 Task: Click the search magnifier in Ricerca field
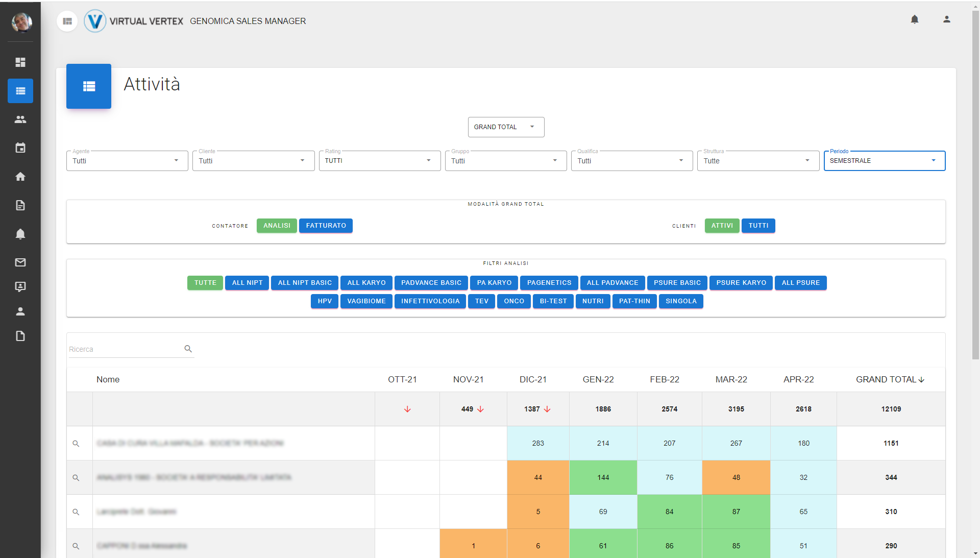pyautogui.click(x=188, y=349)
